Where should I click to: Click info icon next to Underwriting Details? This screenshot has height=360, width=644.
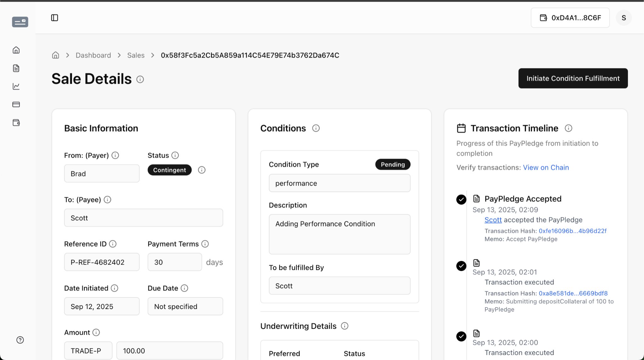point(345,326)
